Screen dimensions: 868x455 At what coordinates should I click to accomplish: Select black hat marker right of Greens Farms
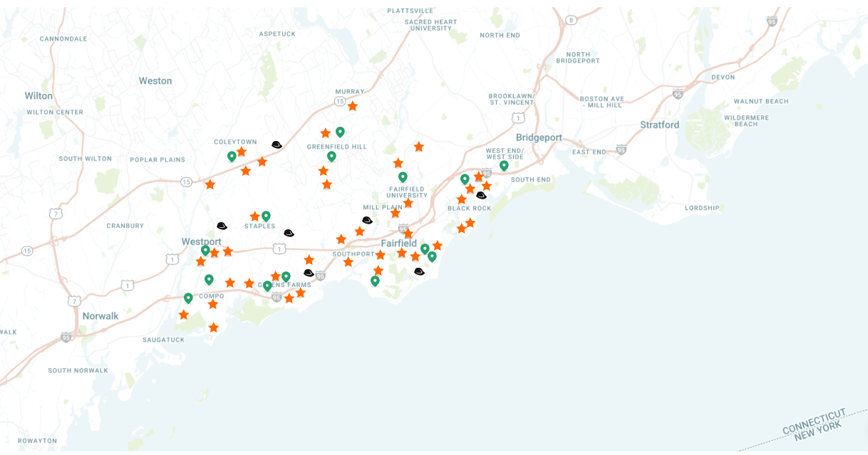(x=309, y=273)
